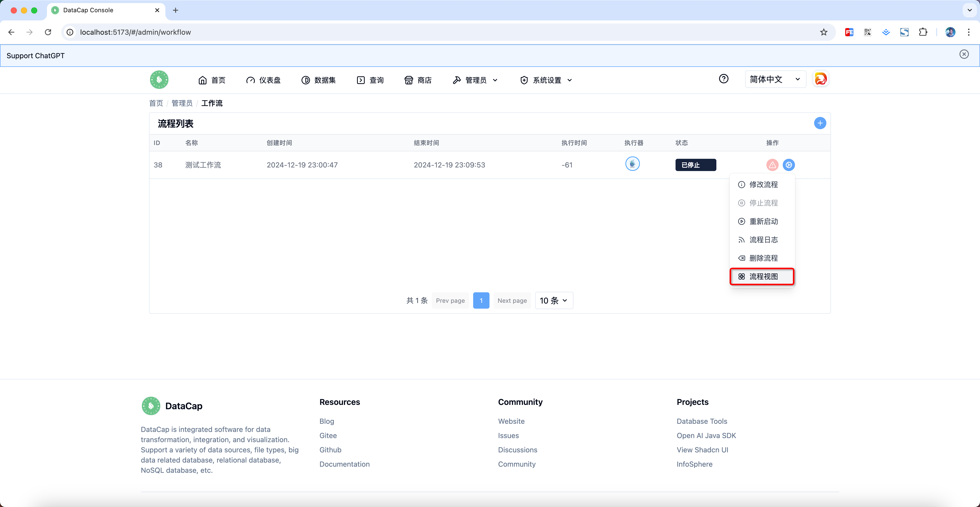Click the 首页 breadcrumb link
Viewport: 980px width, 507px height.
coord(156,103)
